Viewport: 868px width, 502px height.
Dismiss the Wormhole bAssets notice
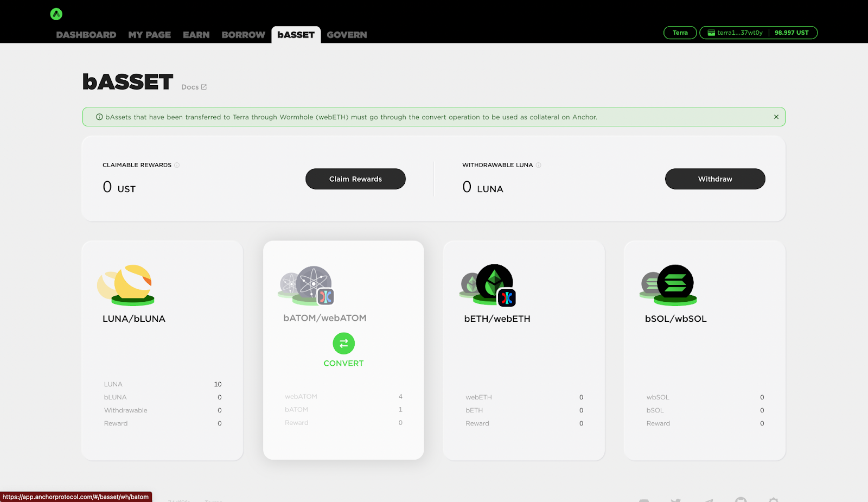(776, 117)
